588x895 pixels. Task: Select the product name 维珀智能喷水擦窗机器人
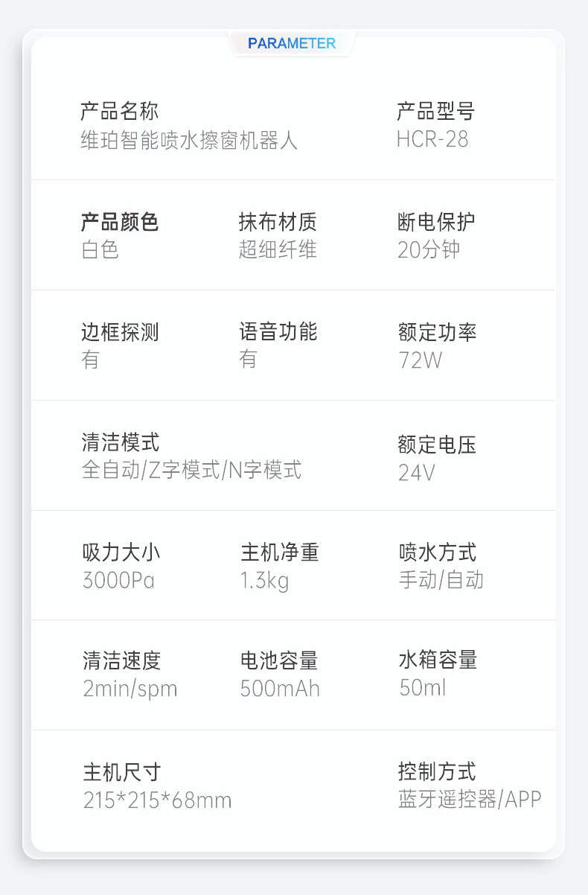pyautogui.click(x=189, y=140)
